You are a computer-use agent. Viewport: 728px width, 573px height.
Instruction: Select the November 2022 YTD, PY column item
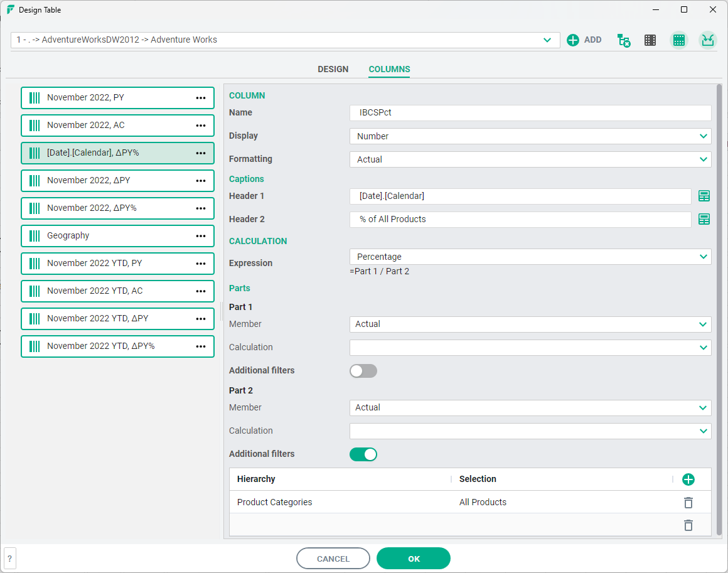[x=117, y=264]
